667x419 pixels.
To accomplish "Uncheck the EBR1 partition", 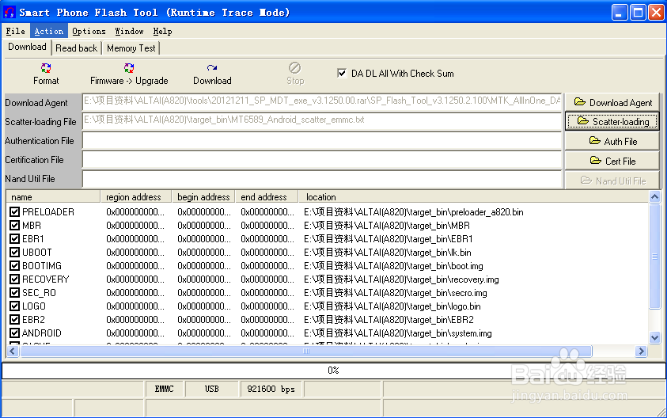I will click(x=15, y=239).
